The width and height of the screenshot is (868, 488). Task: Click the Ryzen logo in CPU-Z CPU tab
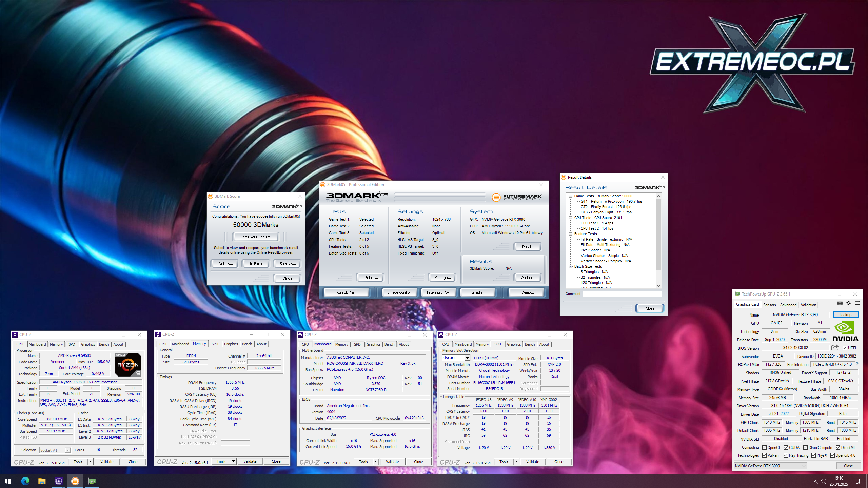[x=128, y=365]
